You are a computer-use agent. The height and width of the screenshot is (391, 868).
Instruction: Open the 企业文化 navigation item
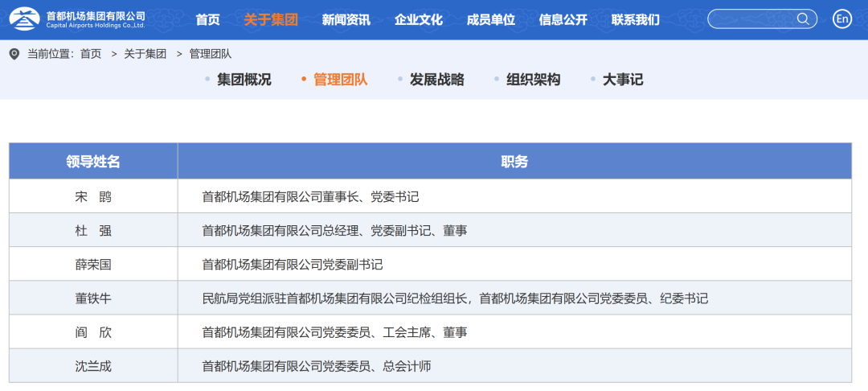418,19
